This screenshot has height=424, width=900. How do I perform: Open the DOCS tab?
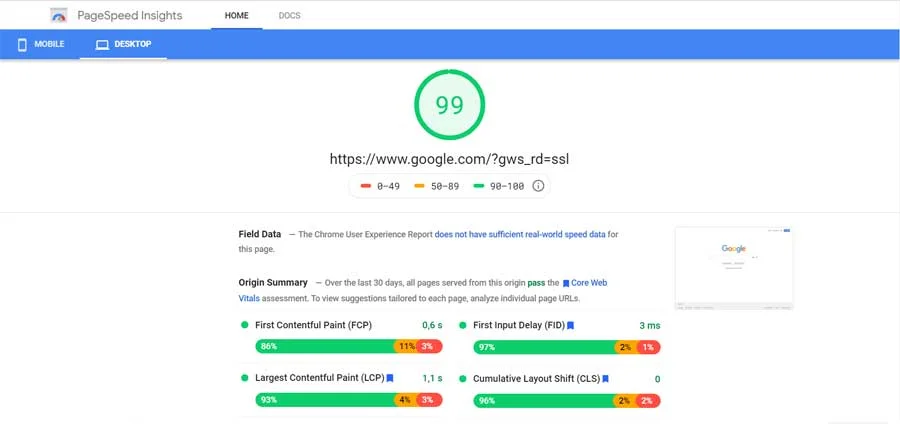(x=289, y=15)
